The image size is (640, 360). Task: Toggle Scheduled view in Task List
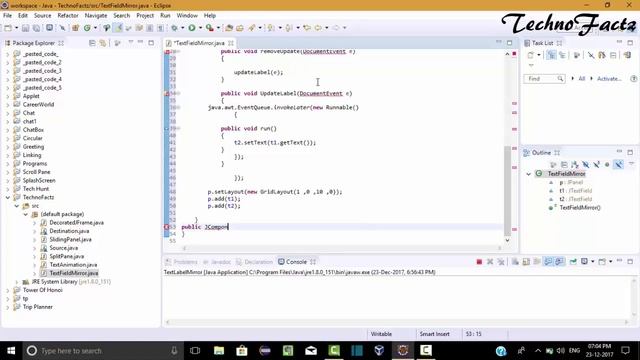(562, 55)
